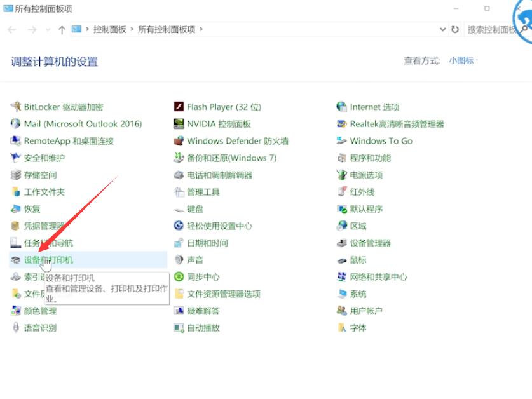Image resolution: width=532 pixels, height=399 pixels.
Task: Open the 电话和调制解调器 icon
Action: tap(179, 175)
